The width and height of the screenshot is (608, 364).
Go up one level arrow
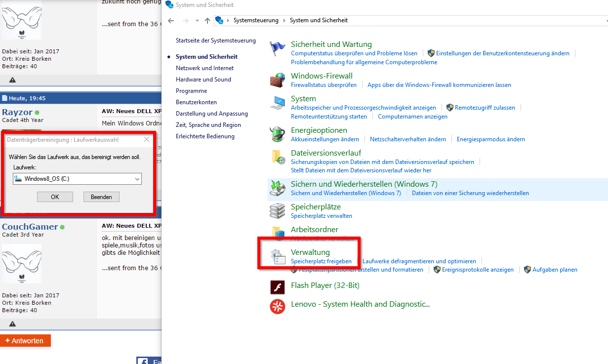tap(207, 20)
